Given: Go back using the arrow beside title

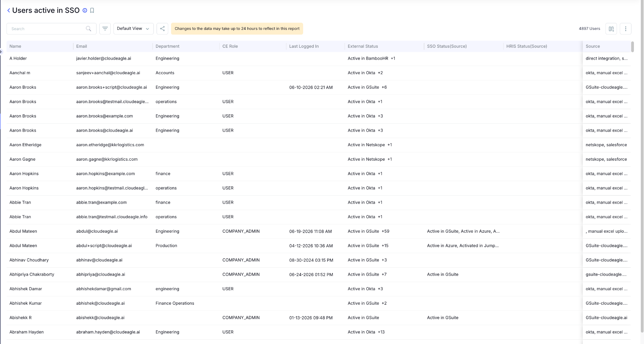Looking at the screenshot, I should tap(8, 10).
